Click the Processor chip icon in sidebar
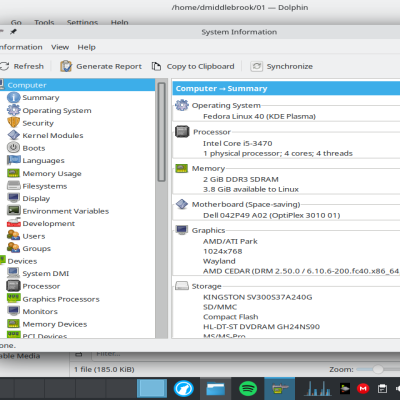This screenshot has height=400, width=400. pyautogui.click(x=14, y=286)
